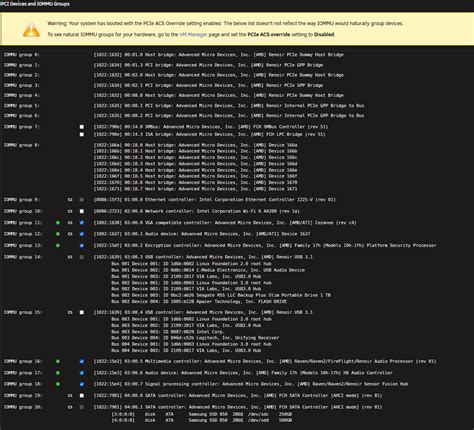Screen dimensions: 474x430
Task: Click the greyed checkbox for SATA controller 04:00.1
Action: coord(82,407)
